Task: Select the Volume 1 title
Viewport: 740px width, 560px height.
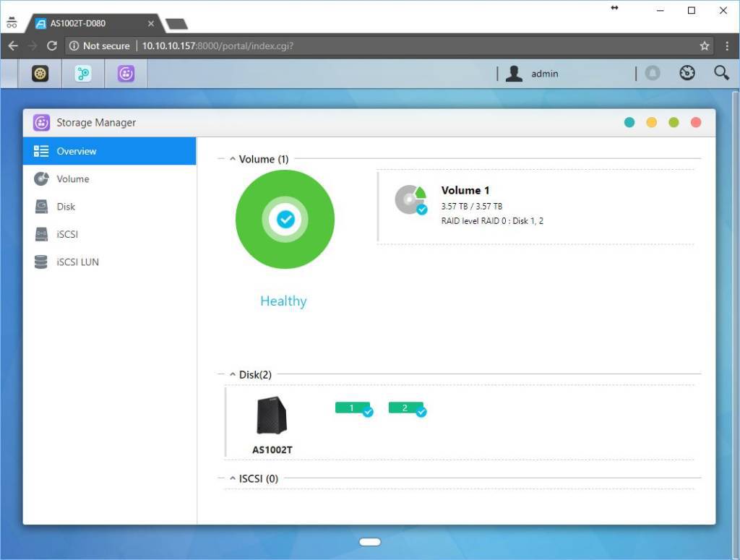Action: (465, 190)
